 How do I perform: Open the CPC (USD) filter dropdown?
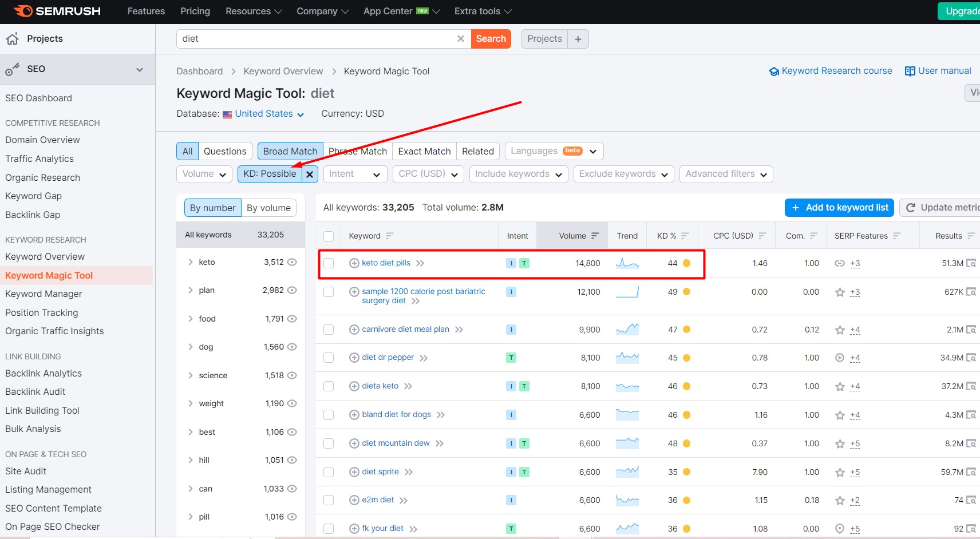point(428,174)
